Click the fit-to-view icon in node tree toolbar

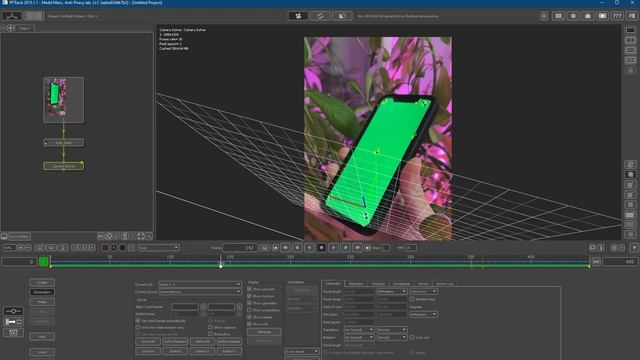[x=141, y=236]
